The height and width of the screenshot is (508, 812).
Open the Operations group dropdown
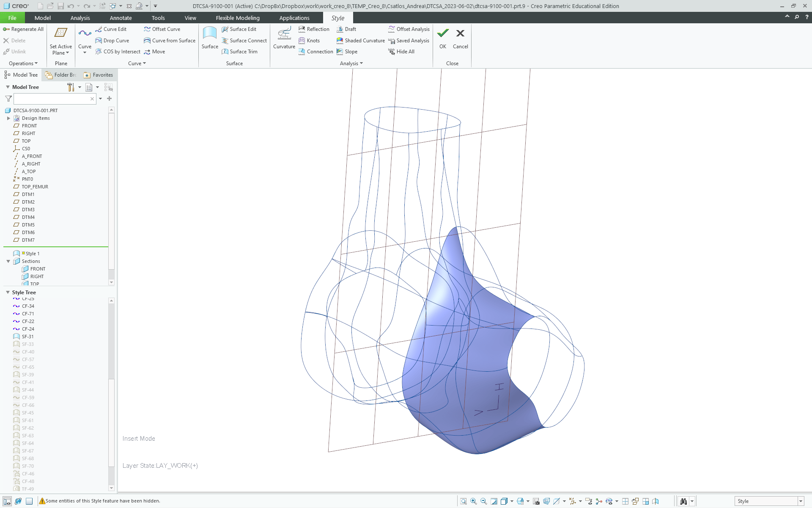click(x=23, y=63)
